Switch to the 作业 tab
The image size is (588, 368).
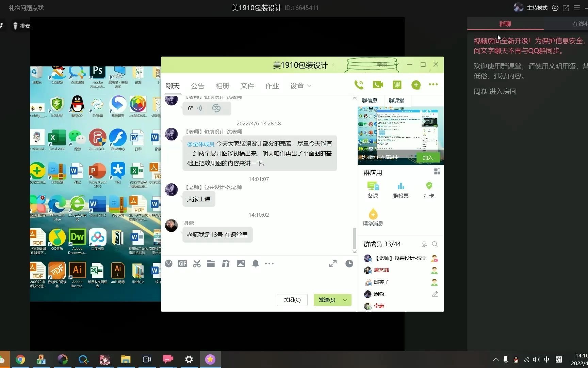[272, 86]
